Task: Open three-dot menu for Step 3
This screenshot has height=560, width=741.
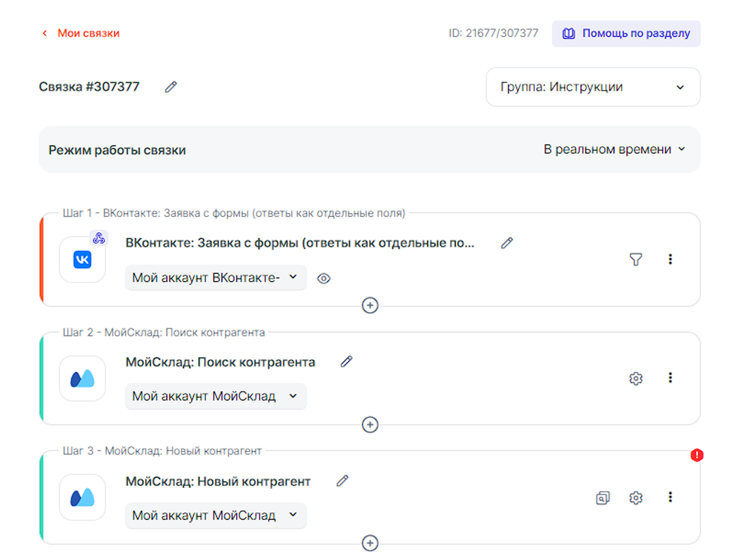Action: (670, 497)
